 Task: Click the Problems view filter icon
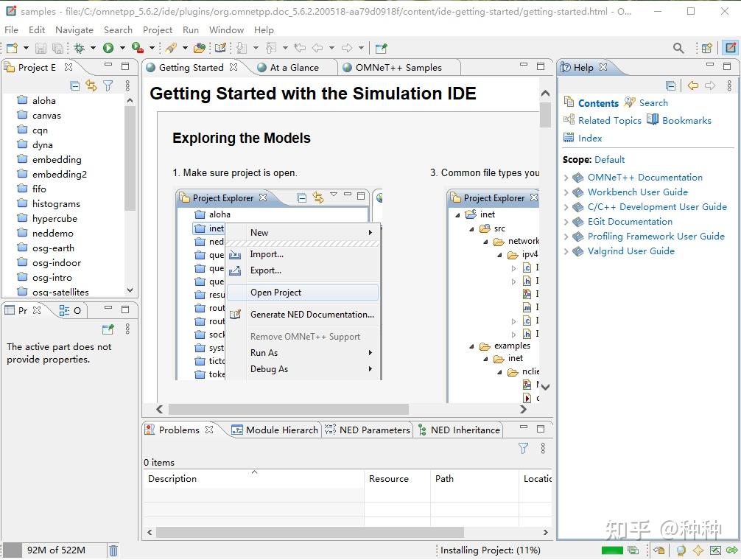523,448
